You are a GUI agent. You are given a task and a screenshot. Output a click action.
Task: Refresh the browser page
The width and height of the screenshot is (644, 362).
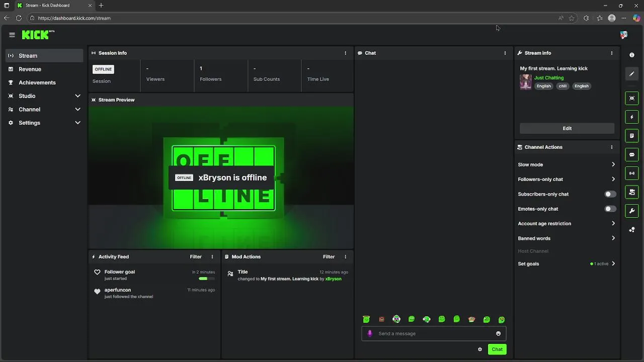coord(19,18)
